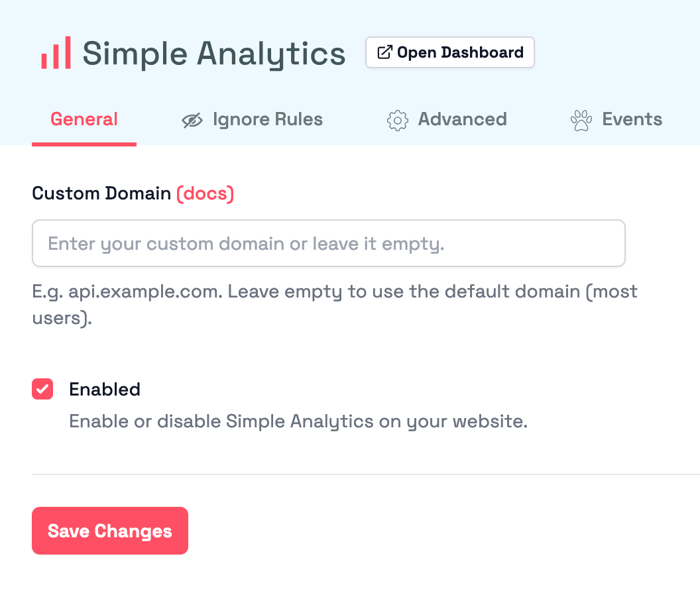The height and width of the screenshot is (591, 700).
Task: Click the Simple Analytics bar chart logo
Action: coord(56,53)
